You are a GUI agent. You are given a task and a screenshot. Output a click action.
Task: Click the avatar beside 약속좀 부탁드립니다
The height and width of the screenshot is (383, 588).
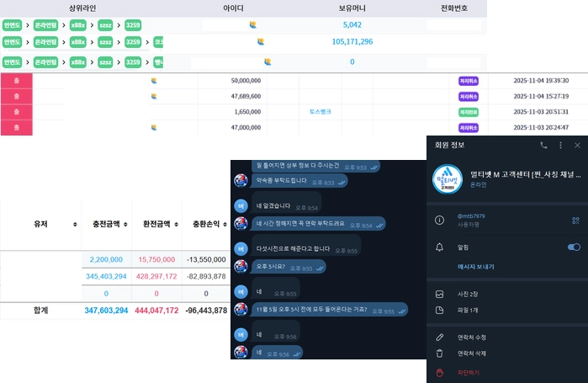click(241, 180)
